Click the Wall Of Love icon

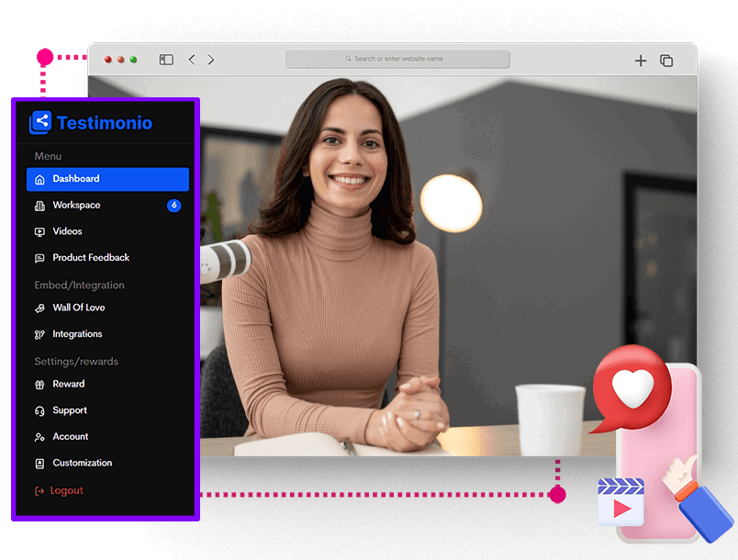point(39,308)
